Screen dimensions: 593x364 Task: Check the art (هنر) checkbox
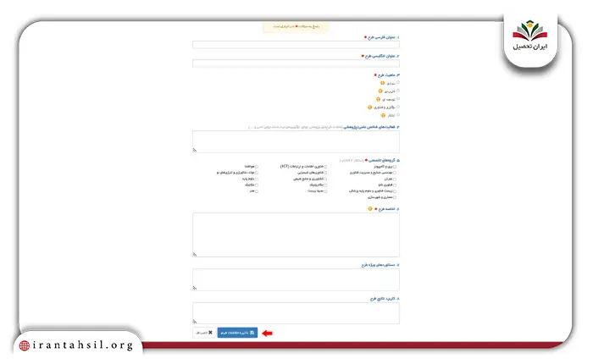(257, 191)
